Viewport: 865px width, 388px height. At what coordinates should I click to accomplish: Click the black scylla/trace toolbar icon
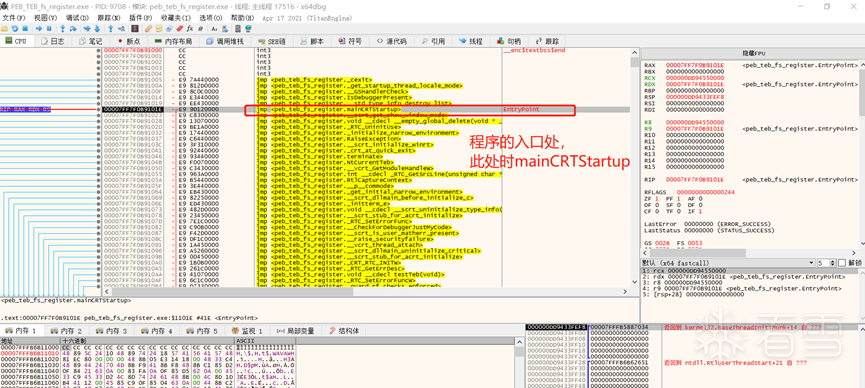pos(135,28)
